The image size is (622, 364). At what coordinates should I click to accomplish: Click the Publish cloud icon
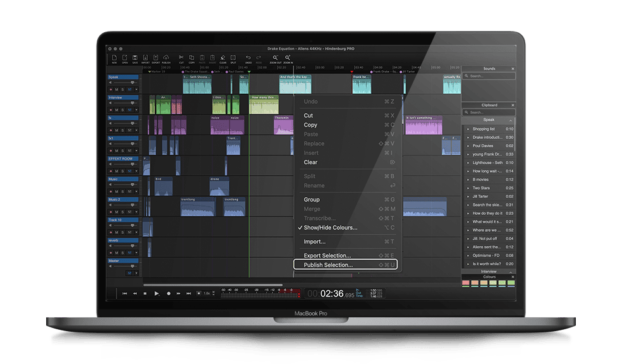tap(166, 58)
